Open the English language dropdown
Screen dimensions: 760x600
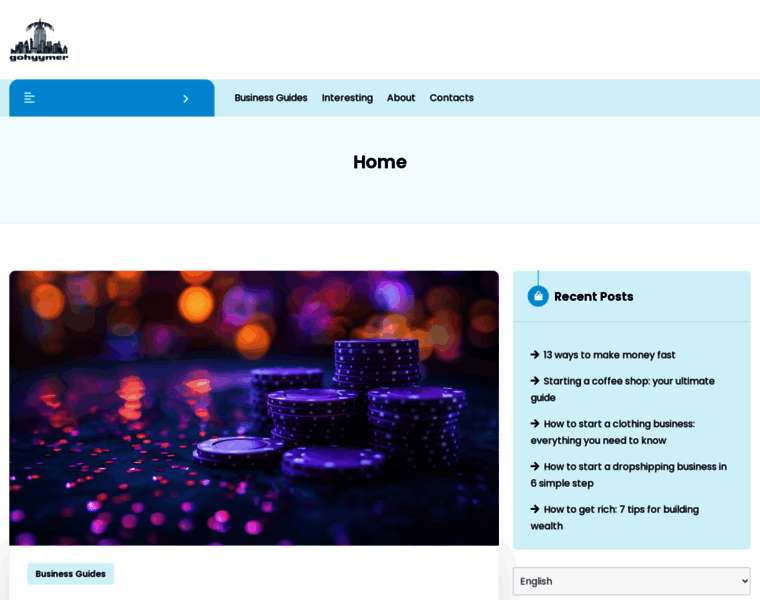(631, 581)
